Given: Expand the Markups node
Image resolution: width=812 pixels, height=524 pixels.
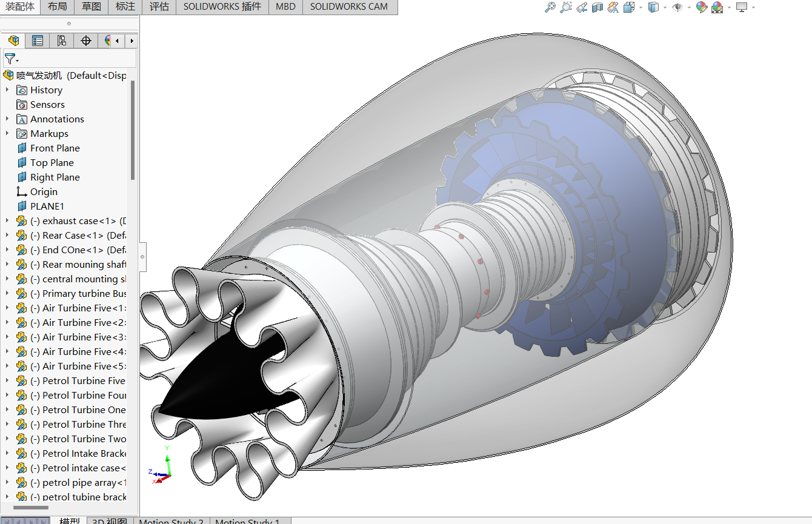Looking at the screenshot, I should tap(7, 134).
